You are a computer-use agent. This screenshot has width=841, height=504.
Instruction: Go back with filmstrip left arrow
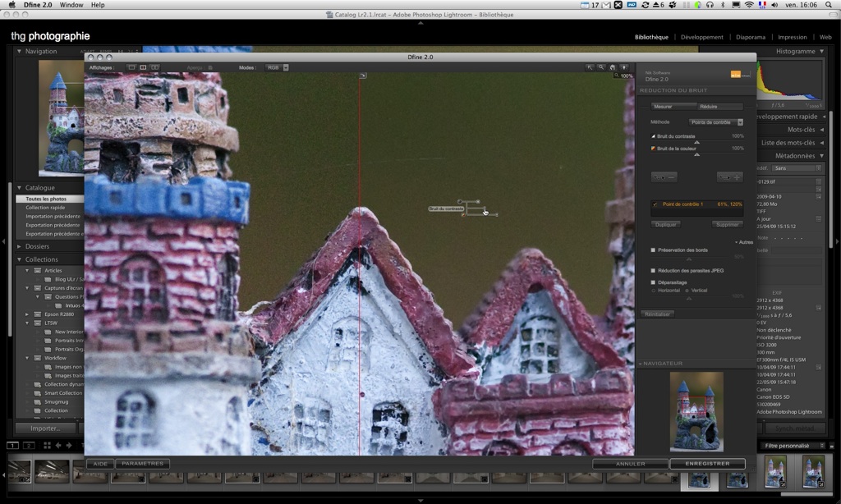tap(58, 446)
